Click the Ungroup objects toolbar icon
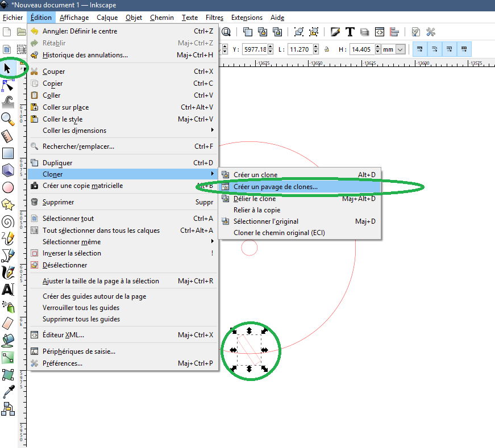 (x=314, y=32)
